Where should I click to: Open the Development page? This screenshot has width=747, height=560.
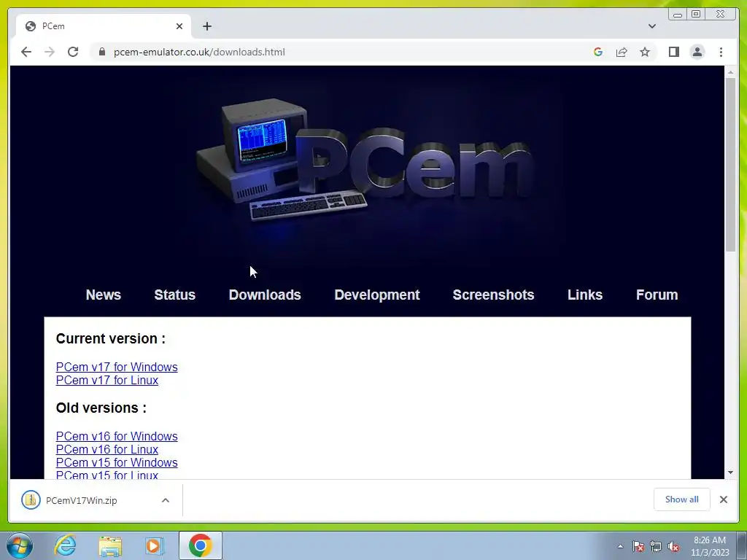coord(377,295)
